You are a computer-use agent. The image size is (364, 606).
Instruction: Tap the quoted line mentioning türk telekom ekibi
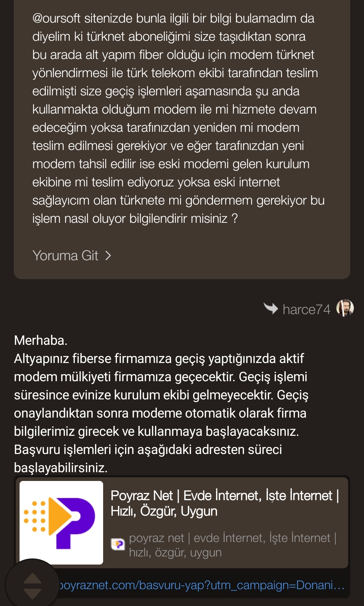[x=175, y=73]
